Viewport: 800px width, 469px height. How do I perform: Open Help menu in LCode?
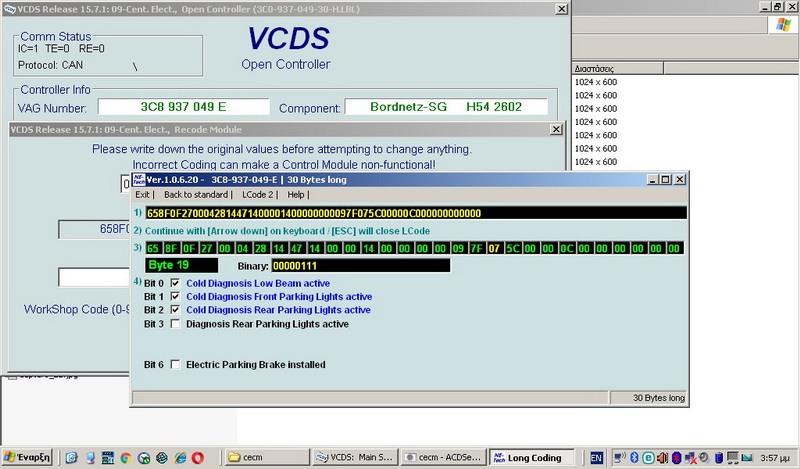pos(295,194)
